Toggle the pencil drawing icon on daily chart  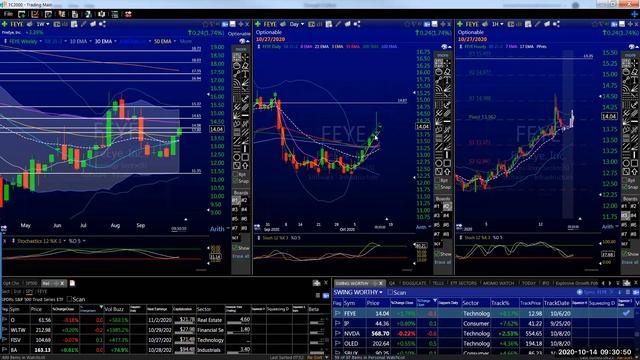click(338, 24)
